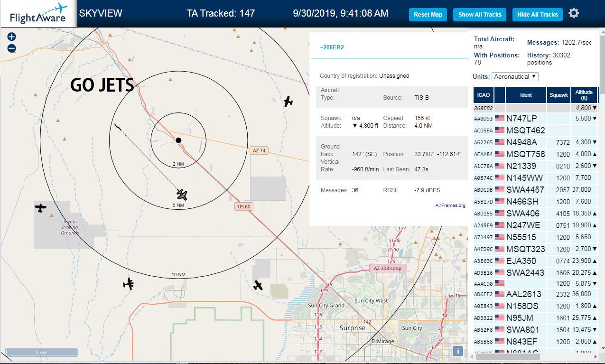The height and width of the screenshot is (364, 605).
Task: Select the MSQT758 aircraft row
Action: coord(536,154)
